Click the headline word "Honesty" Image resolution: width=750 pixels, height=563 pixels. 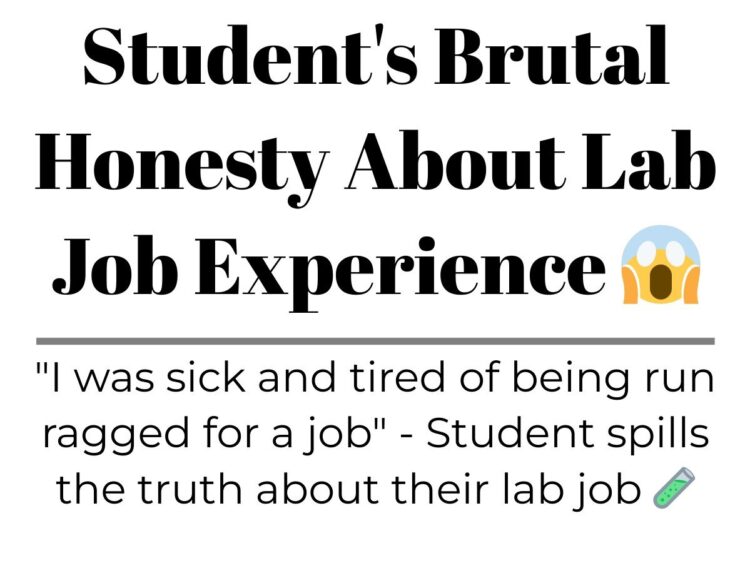coord(183,165)
